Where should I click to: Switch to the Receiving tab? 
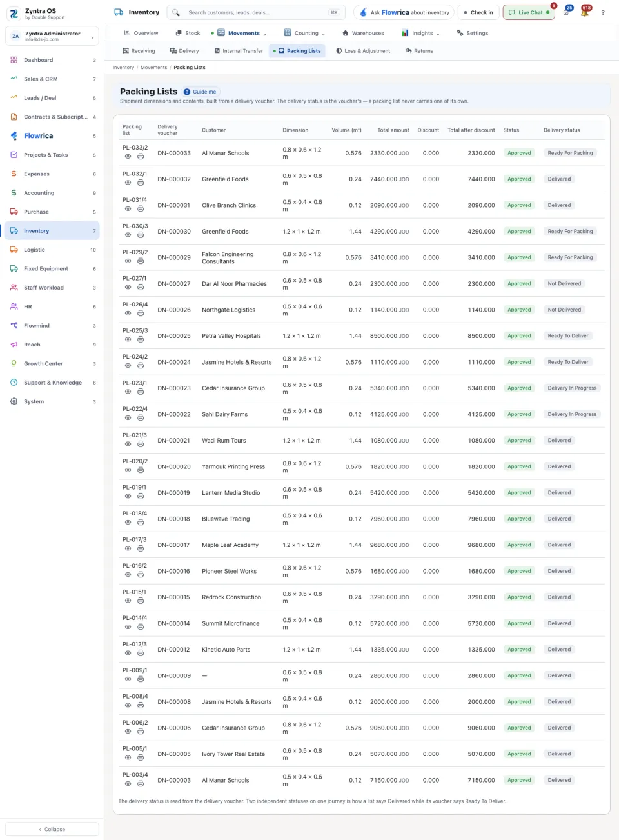tap(139, 51)
